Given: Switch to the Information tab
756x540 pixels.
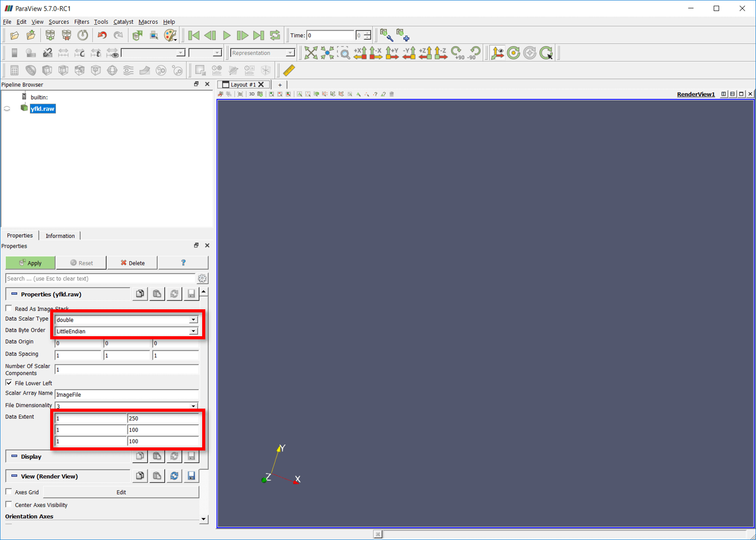Looking at the screenshot, I should [60, 236].
